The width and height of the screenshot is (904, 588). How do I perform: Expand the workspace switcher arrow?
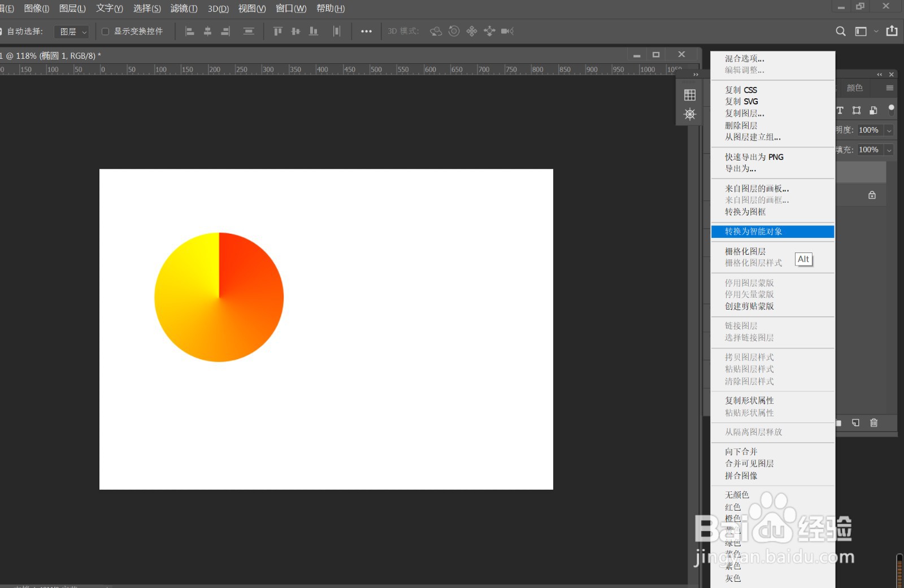click(876, 31)
